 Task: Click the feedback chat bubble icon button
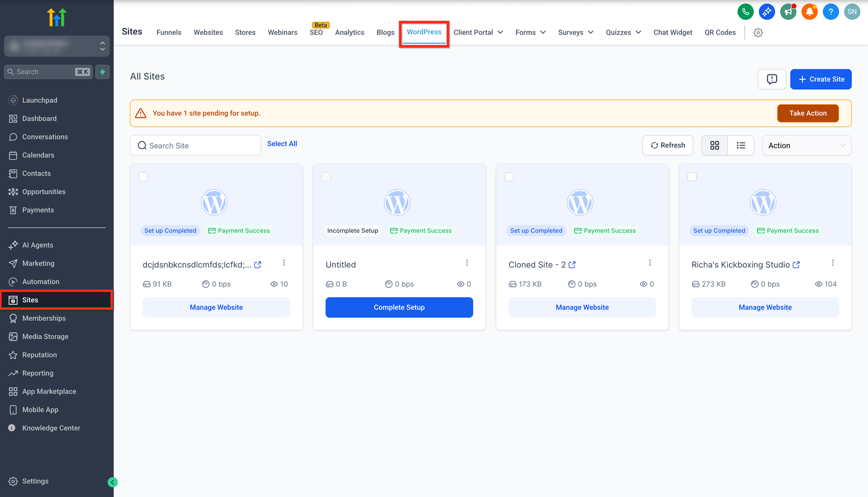[x=772, y=79]
